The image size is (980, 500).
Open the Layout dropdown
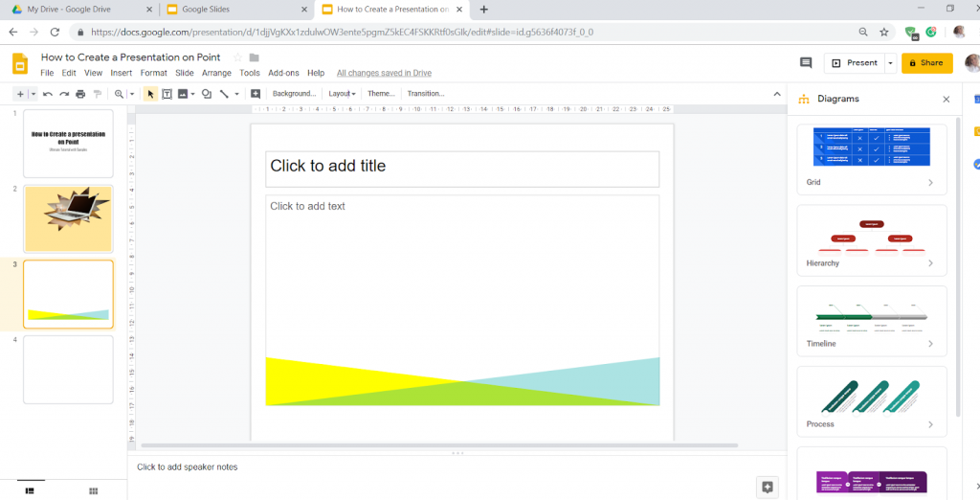click(342, 94)
